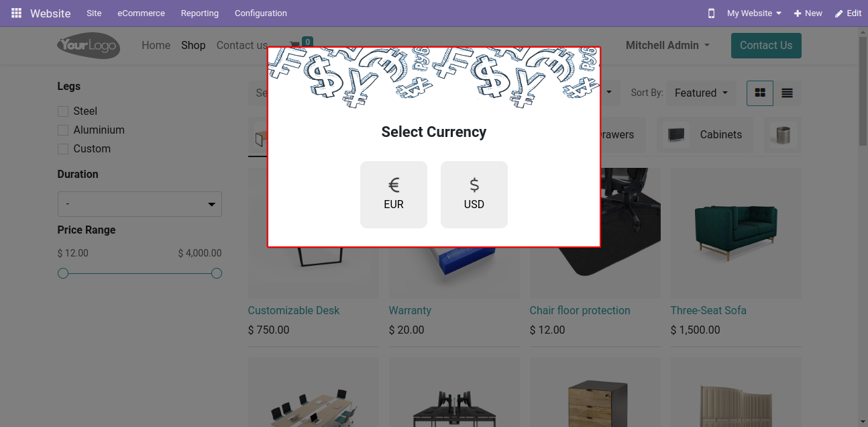This screenshot has height=427, width=868.
Task: Open the Mitchell Admin user dropdown
Action: 667,46
